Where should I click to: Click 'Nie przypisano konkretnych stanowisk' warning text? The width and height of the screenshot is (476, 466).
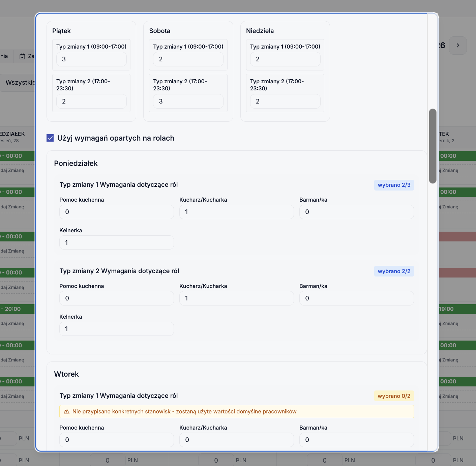click(x=184, y=411)
